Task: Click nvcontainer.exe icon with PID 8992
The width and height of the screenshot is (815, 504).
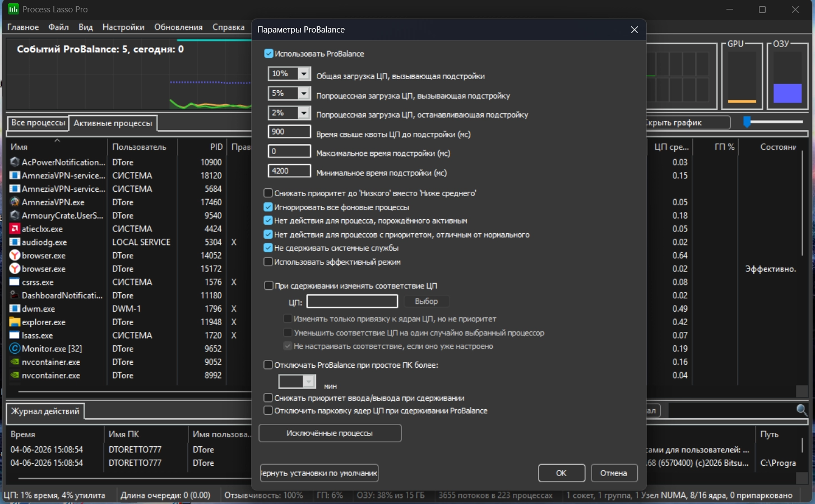Action: pyautogui.click(x=15, y=376)
